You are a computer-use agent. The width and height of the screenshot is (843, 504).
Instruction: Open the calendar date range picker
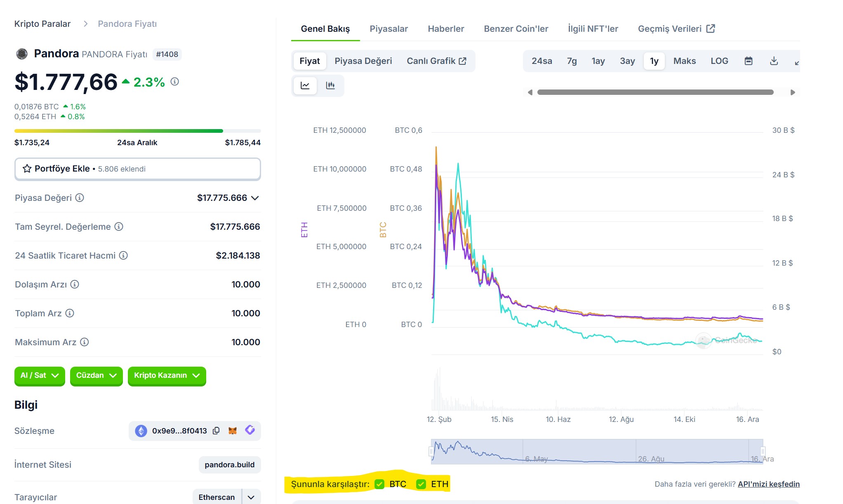click(x=749, y=61)
